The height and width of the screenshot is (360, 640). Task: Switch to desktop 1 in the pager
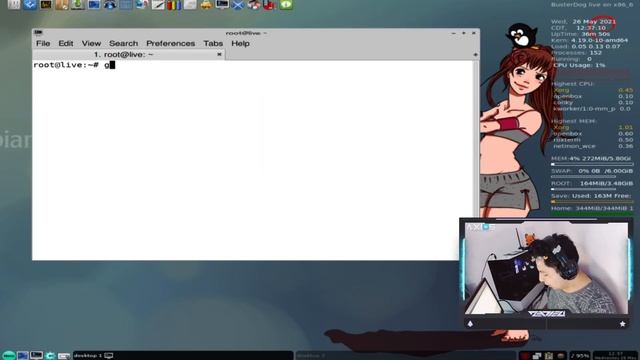[183, 356]
